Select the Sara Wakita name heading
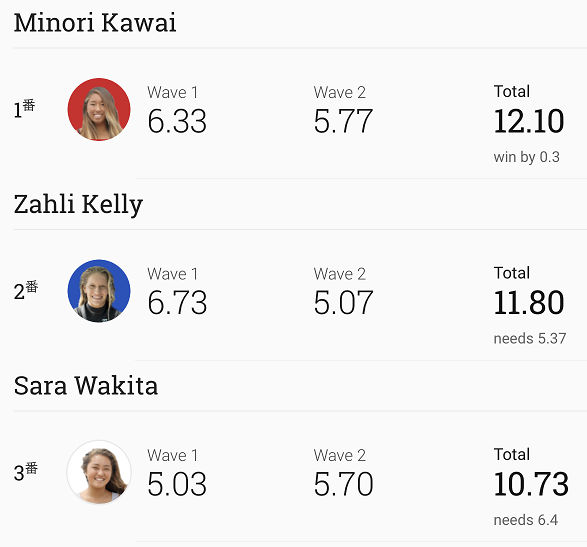The width and height of the screenshot is (587, 547). [86, 386]
